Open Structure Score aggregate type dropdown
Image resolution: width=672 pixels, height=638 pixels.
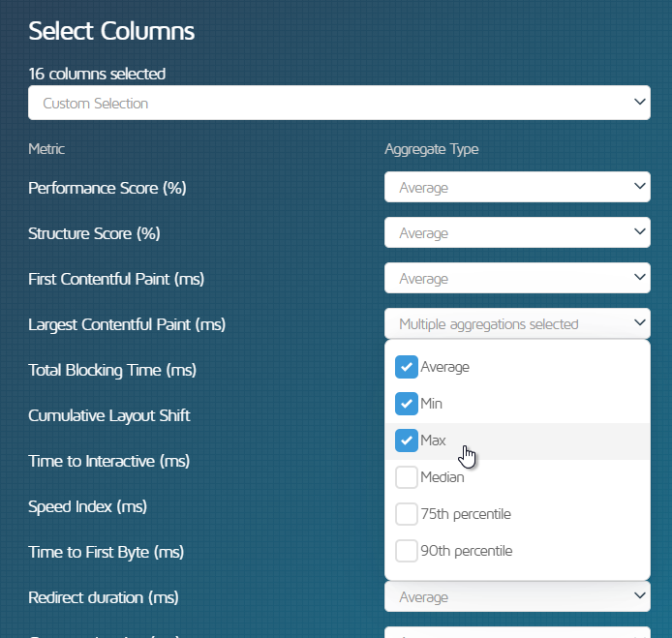517,232
